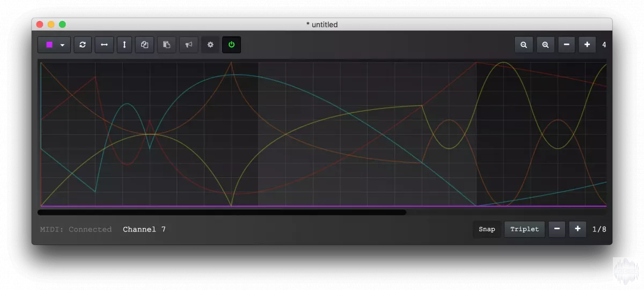
Task: Open the curve color dropdown arrow
Action: coord(62,45)
